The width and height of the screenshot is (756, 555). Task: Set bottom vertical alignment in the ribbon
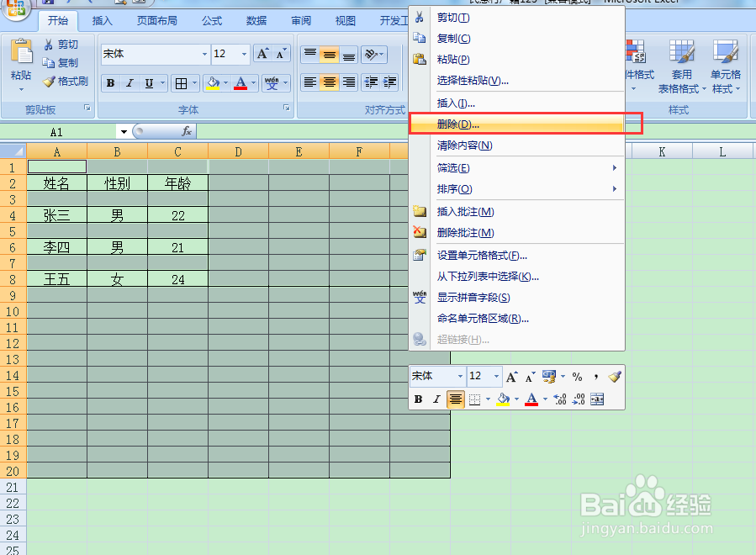[349, 55]
